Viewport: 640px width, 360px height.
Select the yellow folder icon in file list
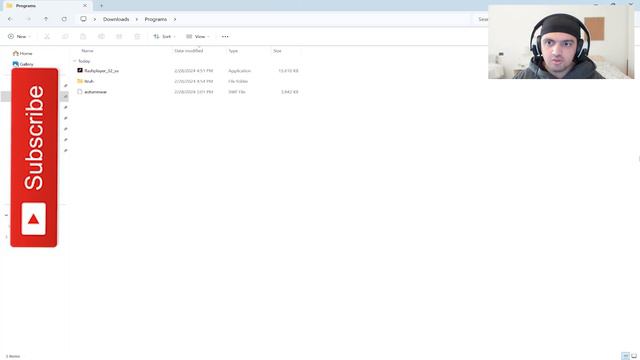coord(80,81)
